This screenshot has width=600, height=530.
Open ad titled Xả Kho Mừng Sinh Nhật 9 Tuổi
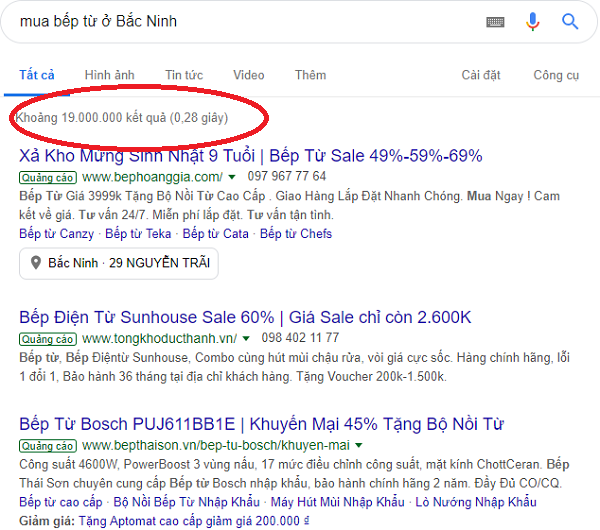[251, 156]
